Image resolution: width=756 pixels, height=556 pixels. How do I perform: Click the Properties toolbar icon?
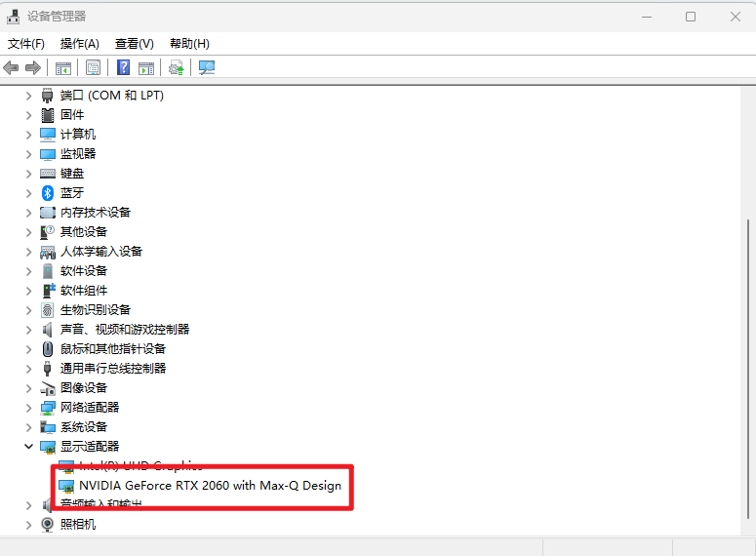coord(93,67)
